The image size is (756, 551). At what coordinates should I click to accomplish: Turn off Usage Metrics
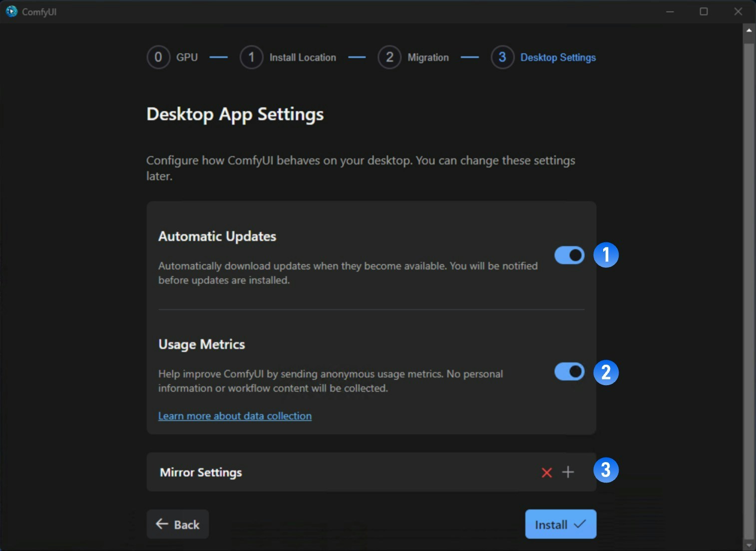click(568, 372)
